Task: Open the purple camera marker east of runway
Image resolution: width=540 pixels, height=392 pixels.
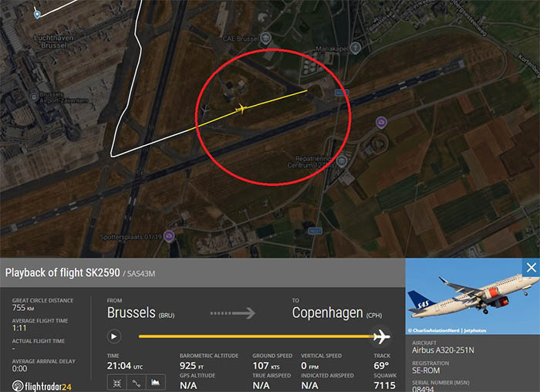Action: 381,123
